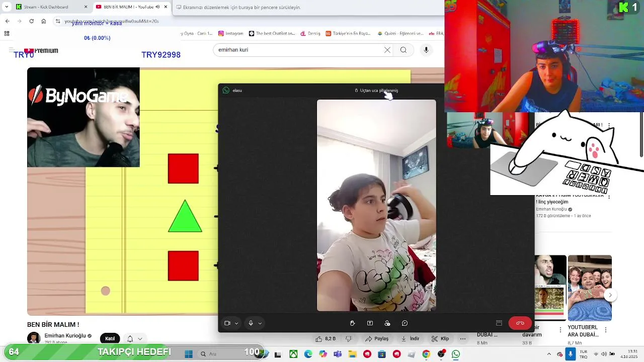Open microphone options dropdown arrow in call
This screenshot has height=362, width=644.
[260, 323]
